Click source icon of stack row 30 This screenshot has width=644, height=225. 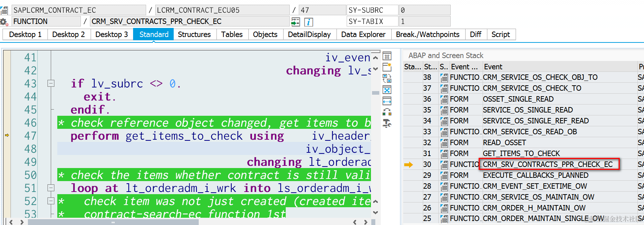click(443, 164)
